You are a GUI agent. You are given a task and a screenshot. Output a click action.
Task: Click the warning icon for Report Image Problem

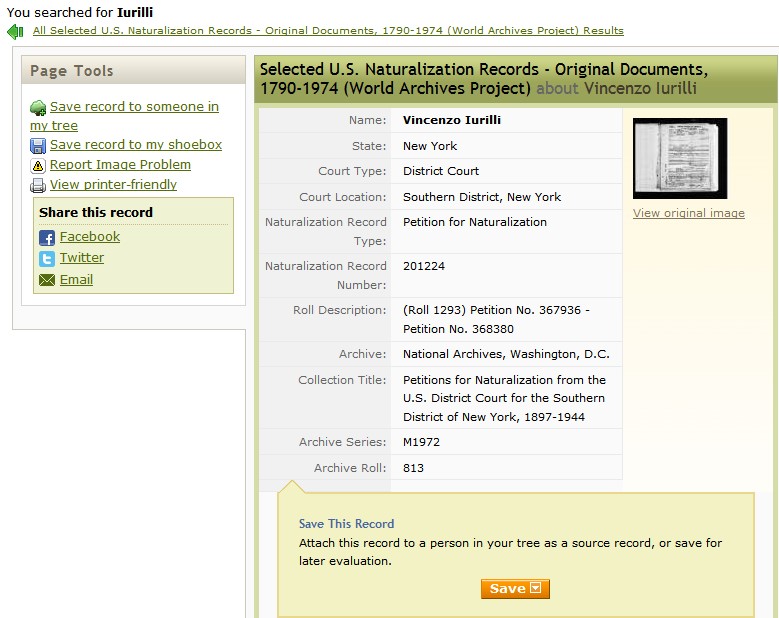click(38, 166)
